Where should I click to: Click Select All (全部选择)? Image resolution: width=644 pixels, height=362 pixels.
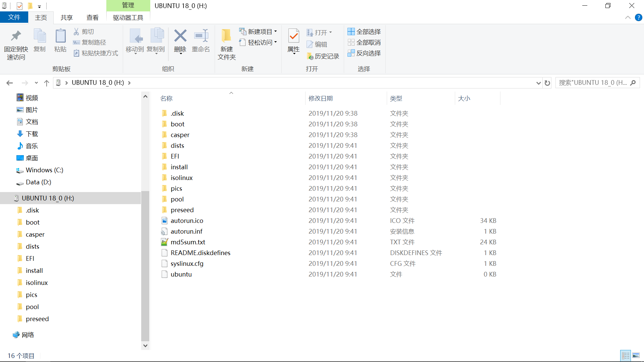364,32
